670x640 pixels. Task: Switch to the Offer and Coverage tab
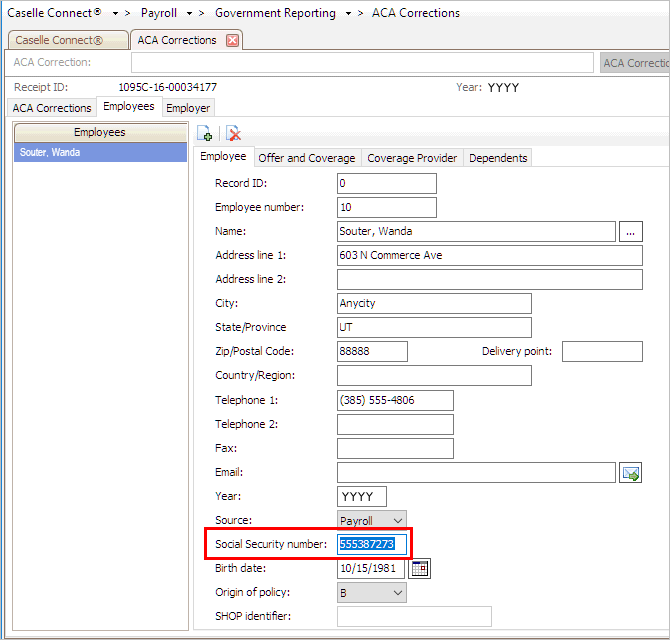pos(306,158)
